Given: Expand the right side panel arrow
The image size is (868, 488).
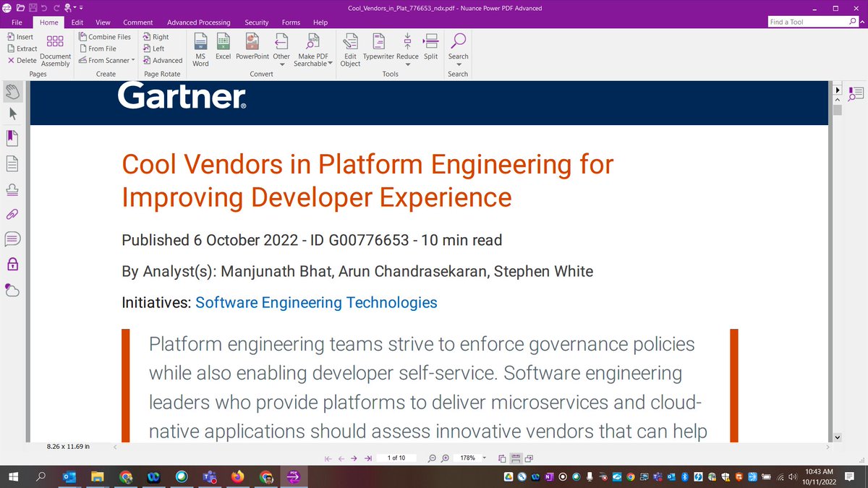Looking at the screenshot, I should [838, 90].
